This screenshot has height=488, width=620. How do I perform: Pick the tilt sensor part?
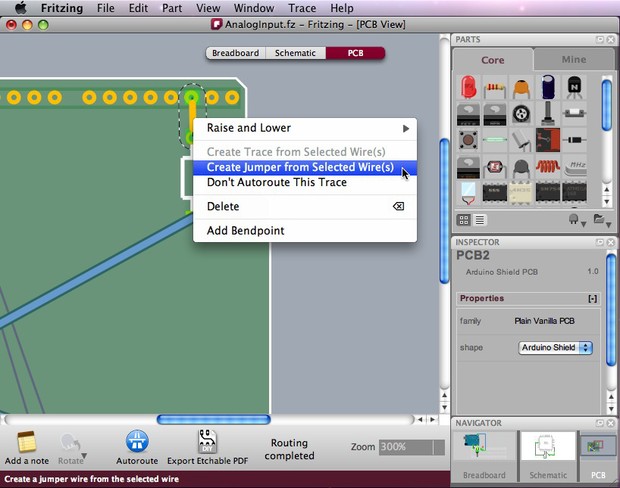pyautogui.click(x=522, y=140)
